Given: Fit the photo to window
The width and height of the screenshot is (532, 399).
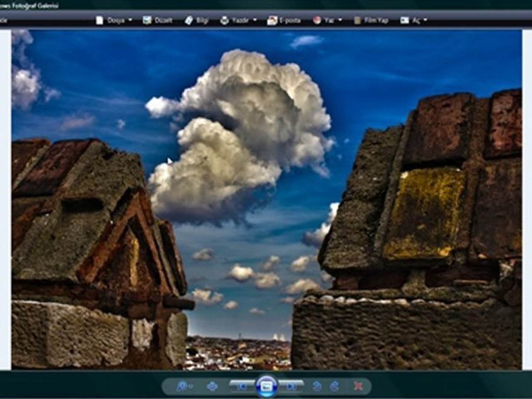Looking at the screenshot, I should tap(212, 386).
